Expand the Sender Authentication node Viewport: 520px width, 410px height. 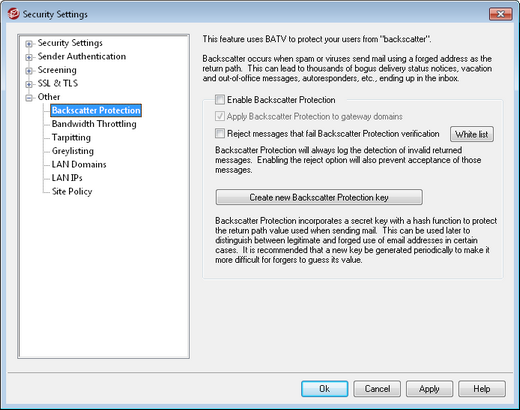29,57
